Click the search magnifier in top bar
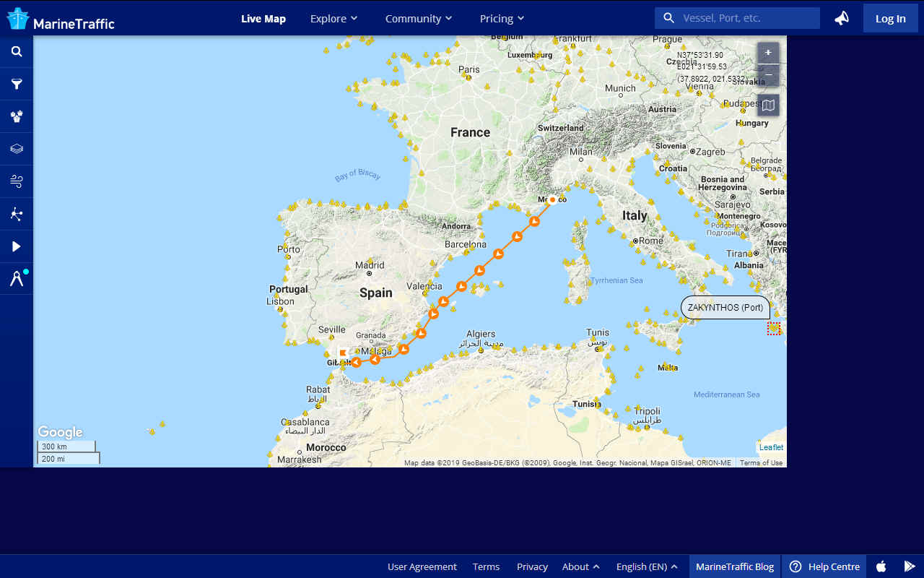 (668, 18)
